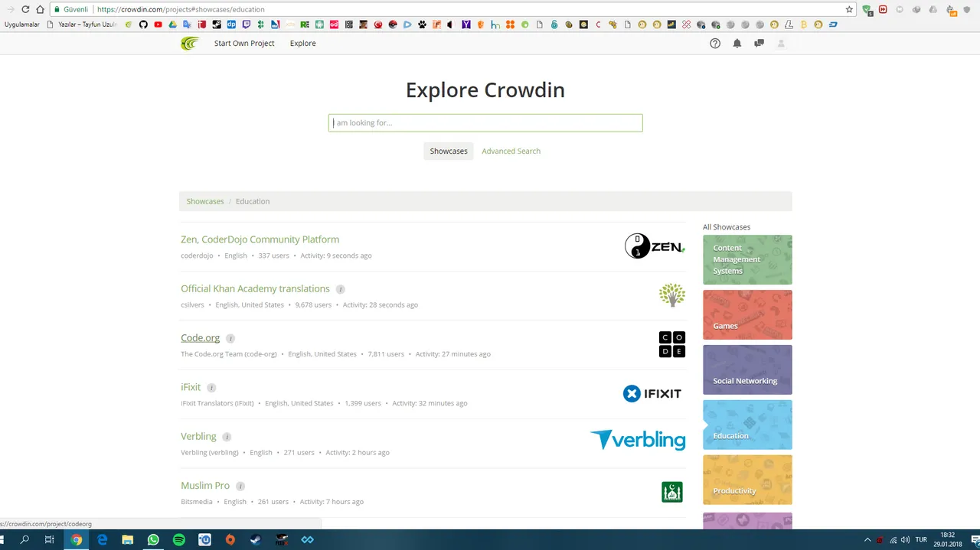Open the iFixit project link
Screen dimensions: 980x550
(x=191, y=387)
